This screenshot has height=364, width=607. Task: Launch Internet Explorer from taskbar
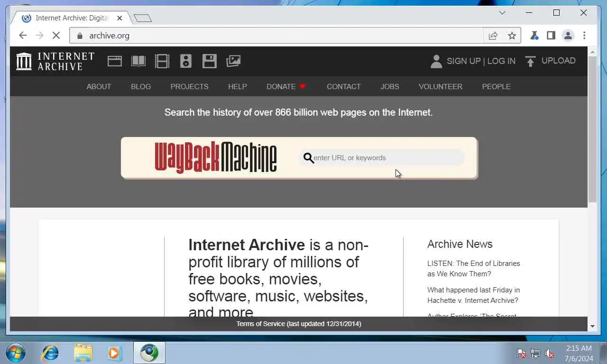(x=50, y=353)
